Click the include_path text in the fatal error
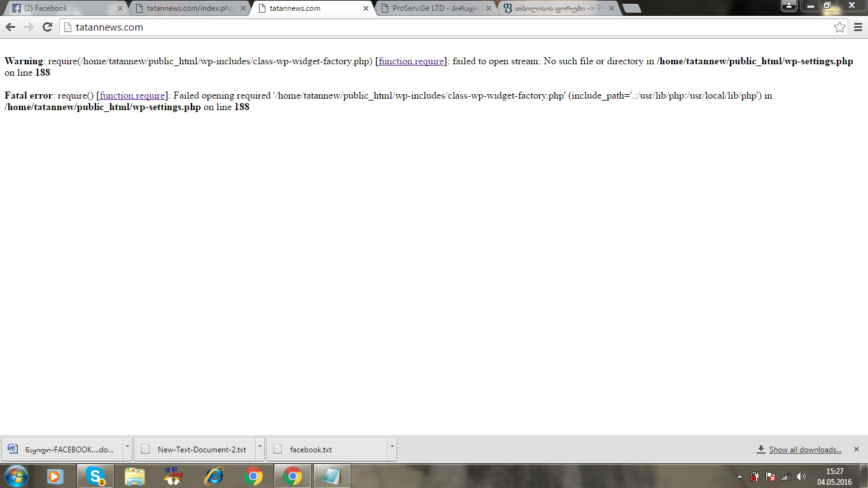Viewport: 868px width, 488px height. pyautogui.click(x=666, y=95)
